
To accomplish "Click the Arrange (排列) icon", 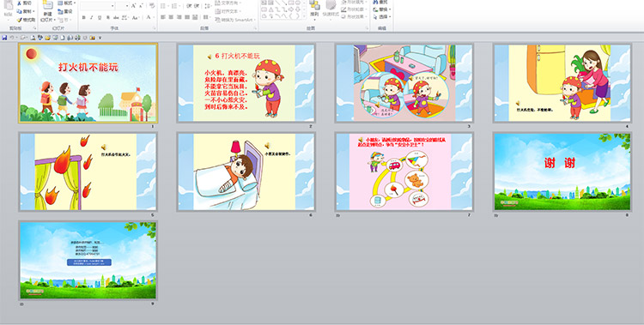I will click(314, 5).
